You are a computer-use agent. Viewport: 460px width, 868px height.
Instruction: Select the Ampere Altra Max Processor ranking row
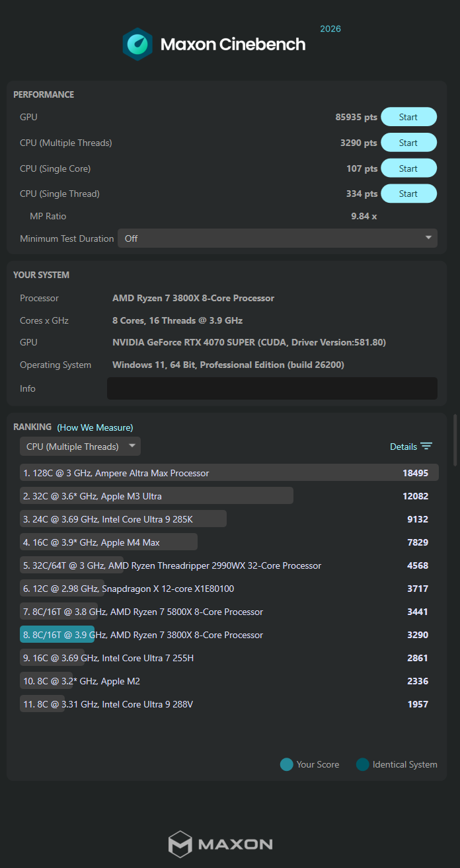pos(229,473)
